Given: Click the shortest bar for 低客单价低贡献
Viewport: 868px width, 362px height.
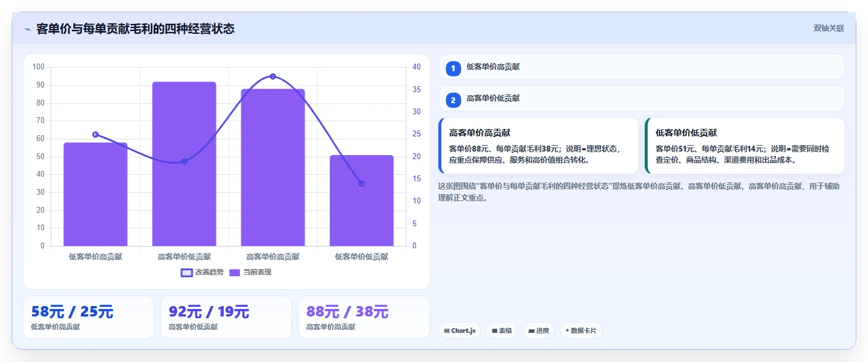Looking at the screenshot, I should click(x=361, y=201).
